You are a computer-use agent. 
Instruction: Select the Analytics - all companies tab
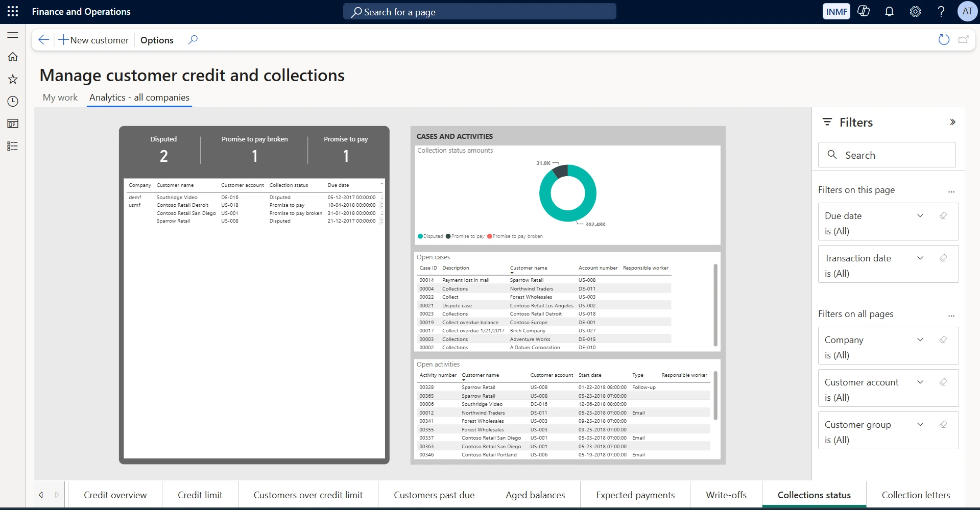[x=139, y=98]
